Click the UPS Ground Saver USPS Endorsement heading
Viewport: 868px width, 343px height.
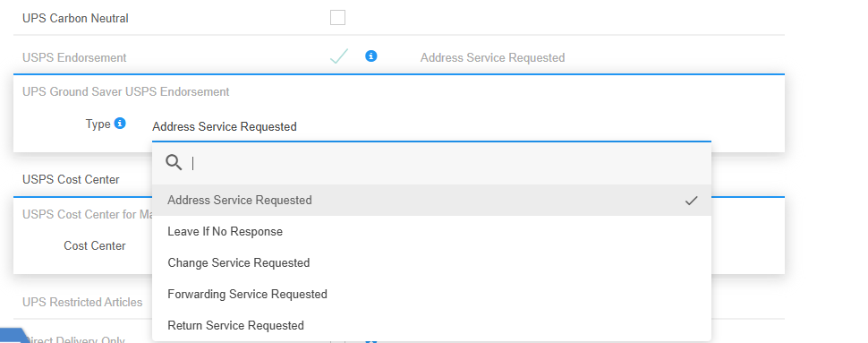125,91
